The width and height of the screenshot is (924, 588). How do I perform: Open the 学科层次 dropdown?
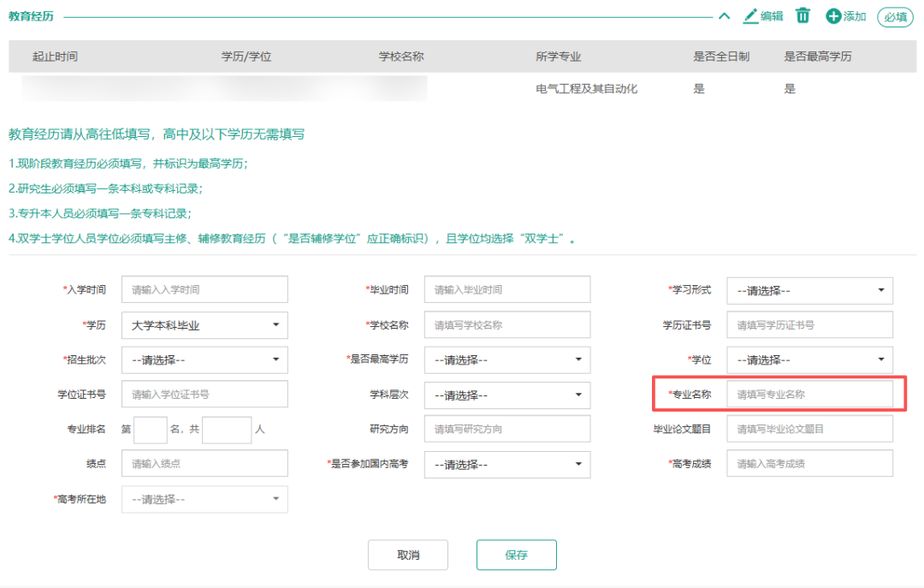[506, 395]
